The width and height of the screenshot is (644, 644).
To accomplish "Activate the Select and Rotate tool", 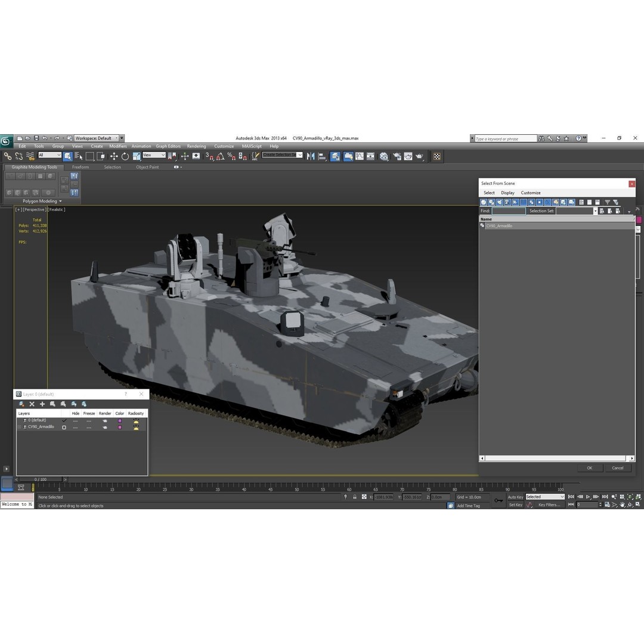I will click(x=125, y=156).
